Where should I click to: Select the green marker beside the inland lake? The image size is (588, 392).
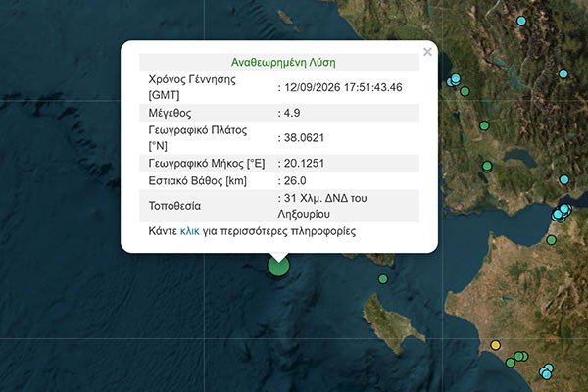487,166
